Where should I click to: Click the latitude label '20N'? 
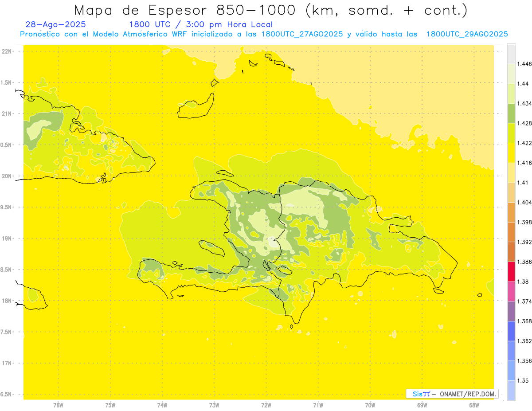coord(7,176)
